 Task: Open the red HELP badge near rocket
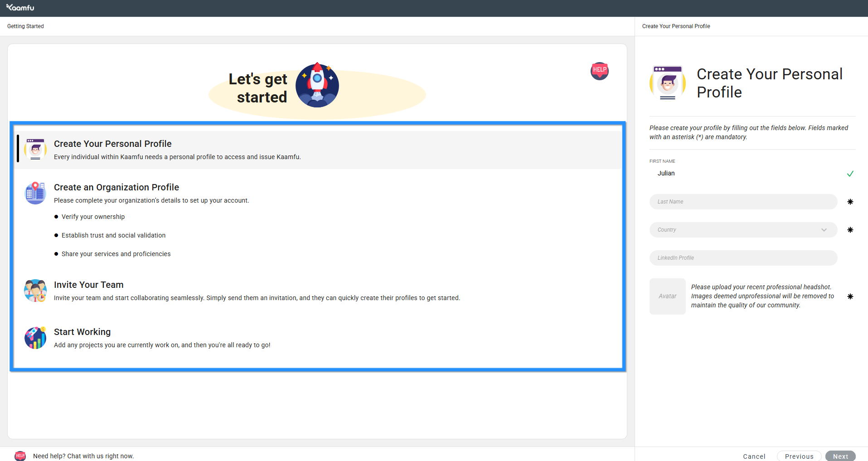(x=599, y=71)
